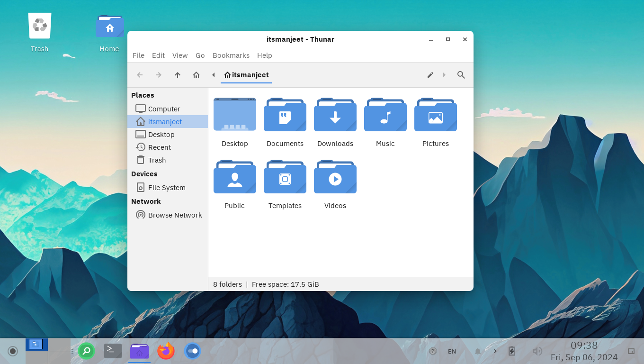This screenshot has width=644, height=364.
Task: Open the View menu
Action: [180, 55]
